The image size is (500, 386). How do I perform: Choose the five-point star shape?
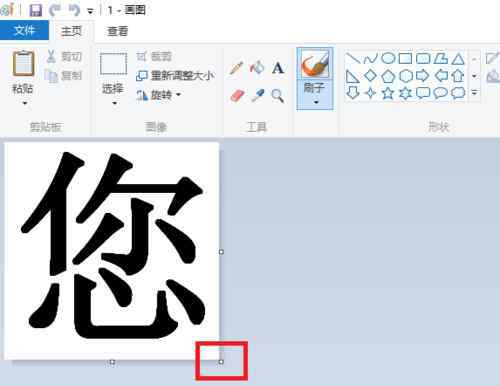[388, 93]
